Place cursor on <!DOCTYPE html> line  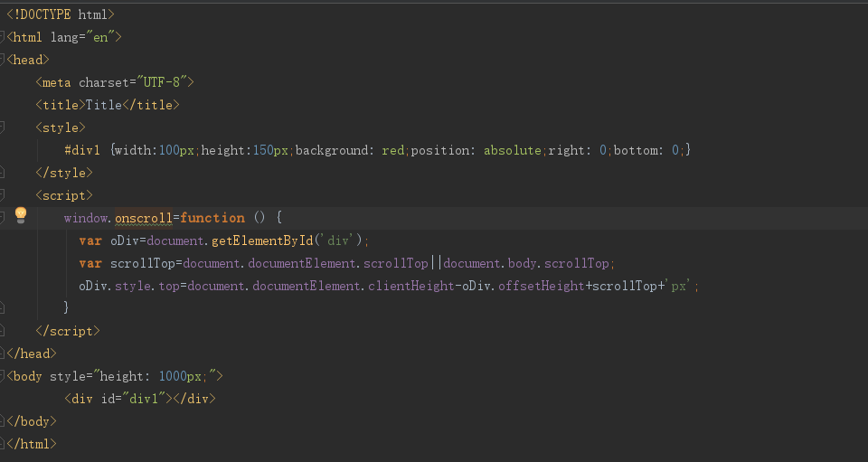pyautogui.click(x=61, y=14)
